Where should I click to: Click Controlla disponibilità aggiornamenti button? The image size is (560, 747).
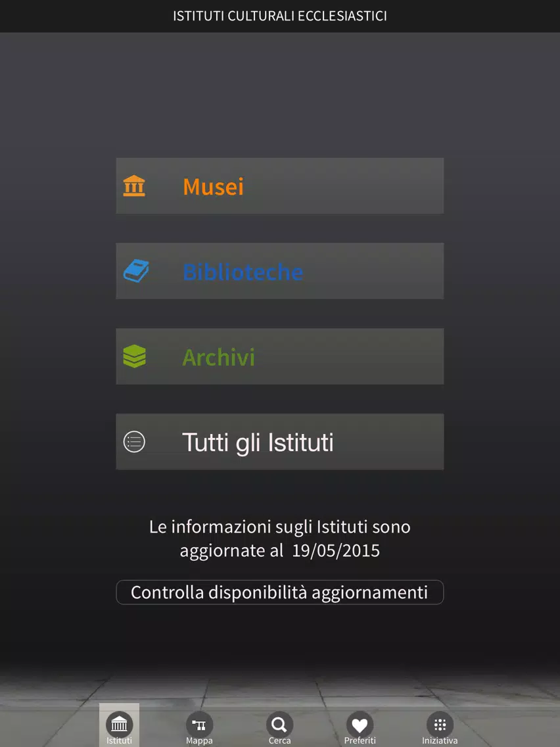point(279,592)
